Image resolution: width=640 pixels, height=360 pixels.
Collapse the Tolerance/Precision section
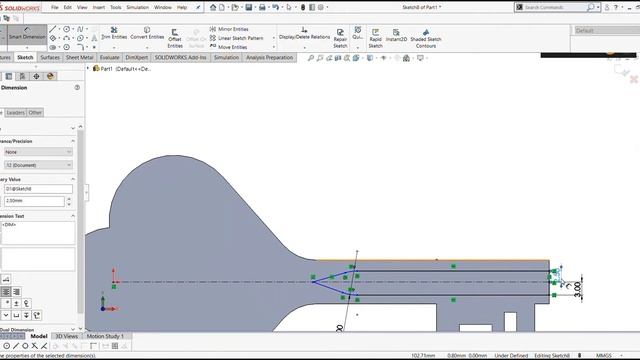click(x=73, y=141)
